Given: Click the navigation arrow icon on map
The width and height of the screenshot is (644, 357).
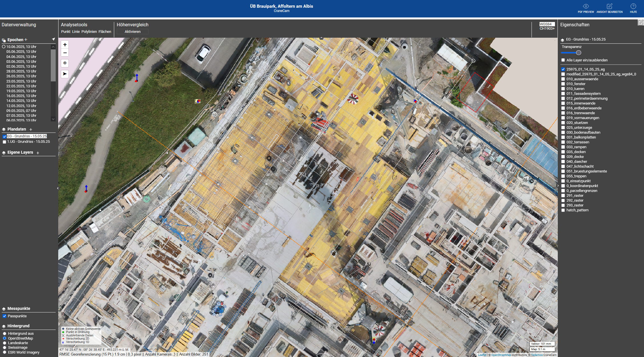Looking at the screenshot, I should [65, 74].
